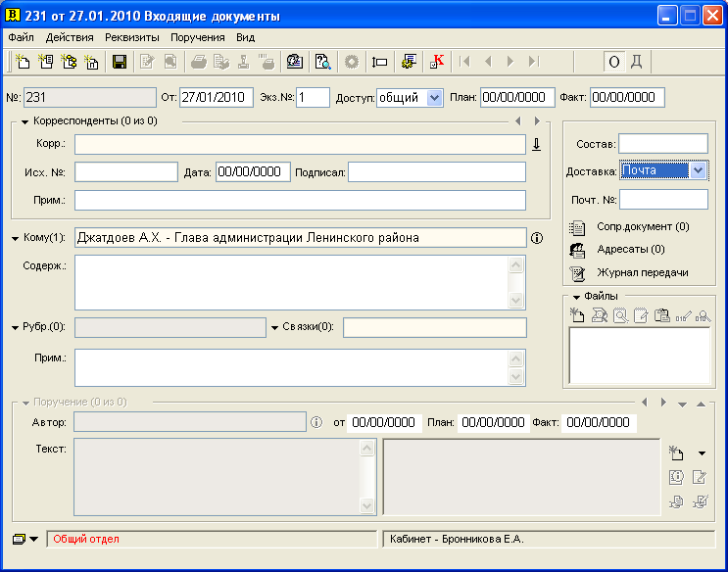Click the info icon next to Кому field

click(x=537, y=238)
